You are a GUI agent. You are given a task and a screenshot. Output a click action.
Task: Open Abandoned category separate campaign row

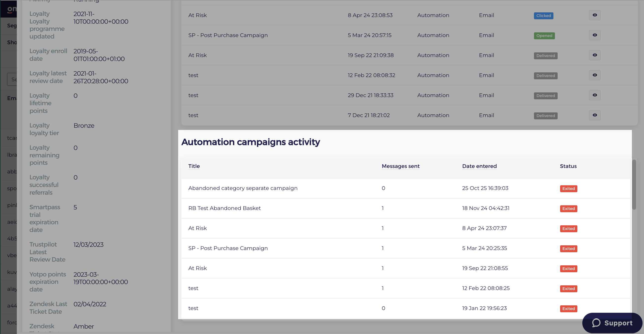click(x=405, y=188)
